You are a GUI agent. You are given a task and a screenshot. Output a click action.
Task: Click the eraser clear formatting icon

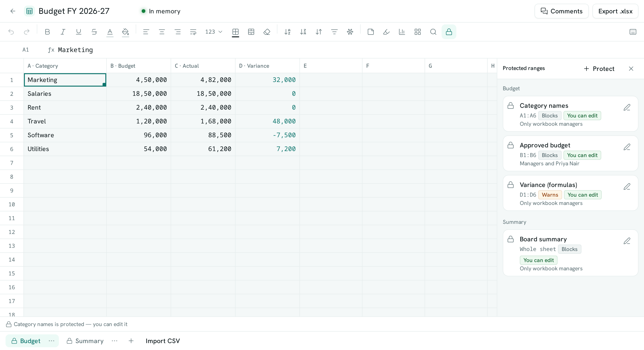267,32
